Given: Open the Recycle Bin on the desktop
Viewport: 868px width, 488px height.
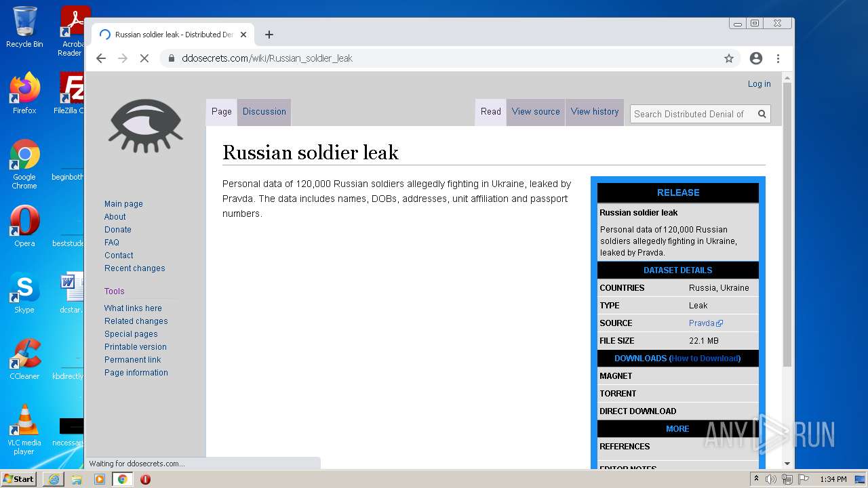Looking at the screenshot, I should coord(24,27).
